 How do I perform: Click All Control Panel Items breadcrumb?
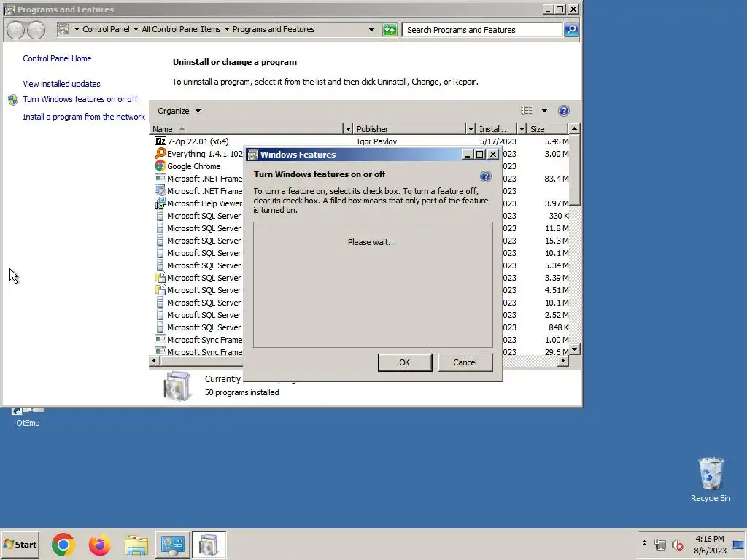[x=181, y=29]
